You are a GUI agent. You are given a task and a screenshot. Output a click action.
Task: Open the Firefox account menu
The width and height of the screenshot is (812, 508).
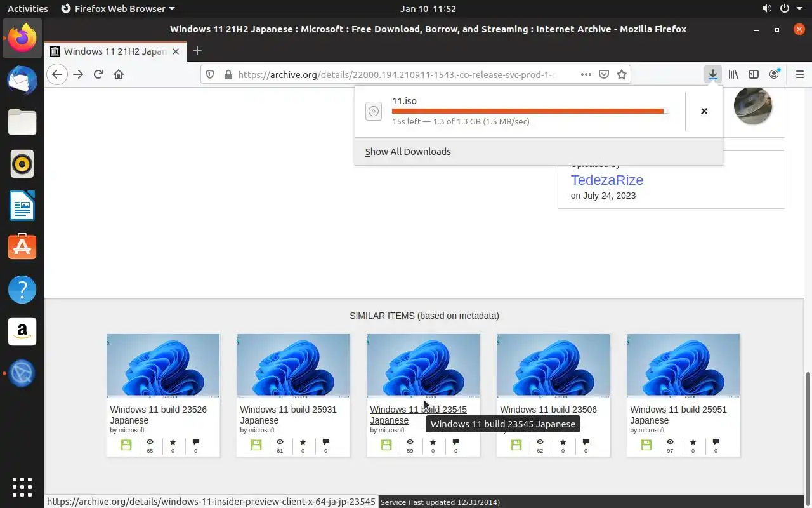tap(774, 74)
